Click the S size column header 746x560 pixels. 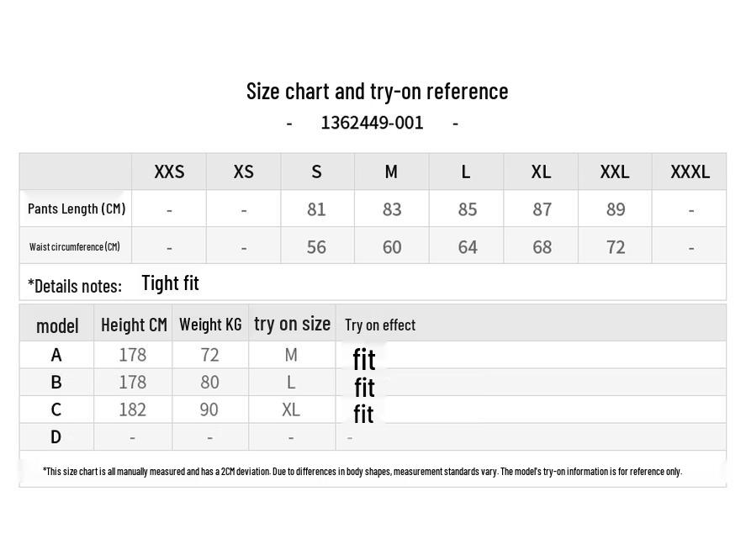(x=316, y=172)
